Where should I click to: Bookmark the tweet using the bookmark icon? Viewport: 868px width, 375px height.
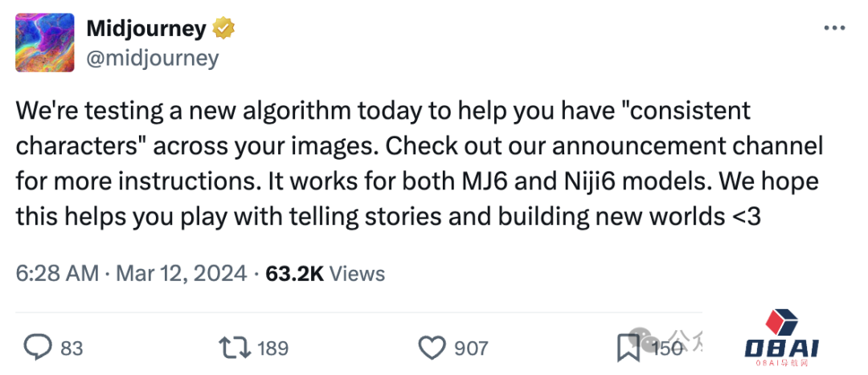tap(627, 348)
